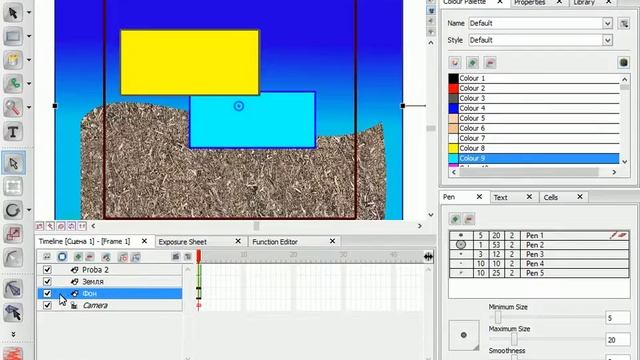The image size is (640, 360).
Task: Toggle visibility checkbox of Земля layer
Action: [x=47, y=282]
